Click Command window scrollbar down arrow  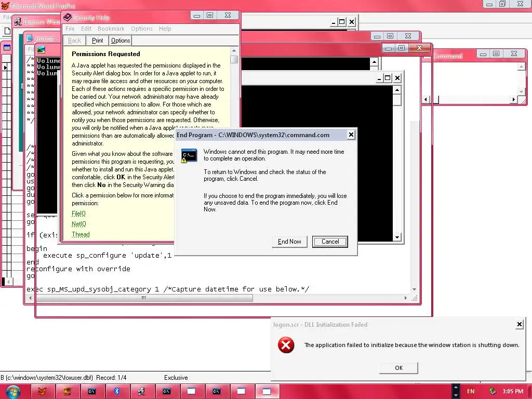[x=521, y=91]
